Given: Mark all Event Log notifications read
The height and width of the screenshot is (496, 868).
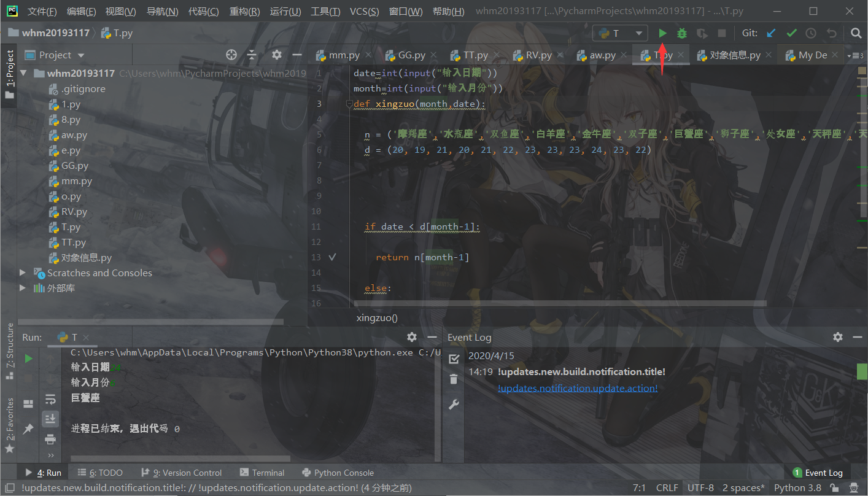Looking at the screenshot, I should click(x=454, y=358).
